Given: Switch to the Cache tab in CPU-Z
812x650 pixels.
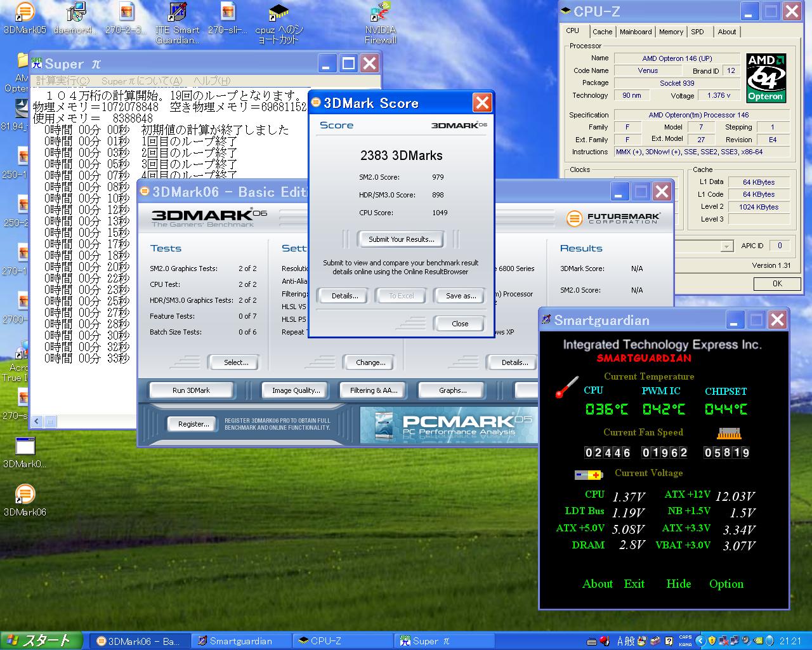Looking at the screenshot, I should (602, 32).
